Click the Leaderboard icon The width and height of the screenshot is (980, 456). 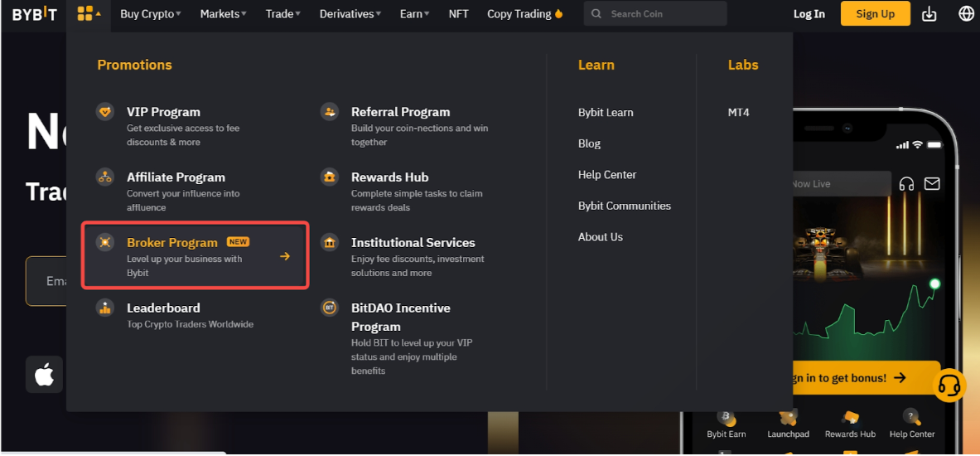[x=105, y=308]
